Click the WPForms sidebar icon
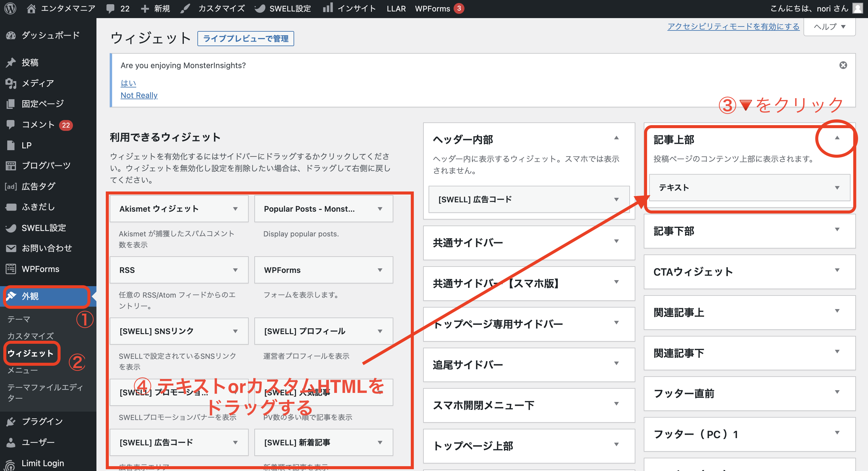The height and width of the screenshot is (471, 868). 11,269
